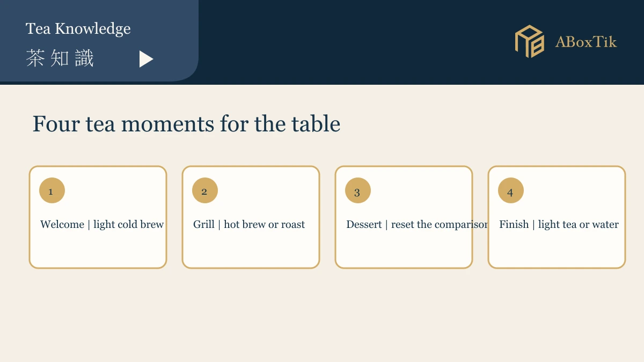Click the gold circle numbered 1
The image size is (644, 362).
coord(52,190)
